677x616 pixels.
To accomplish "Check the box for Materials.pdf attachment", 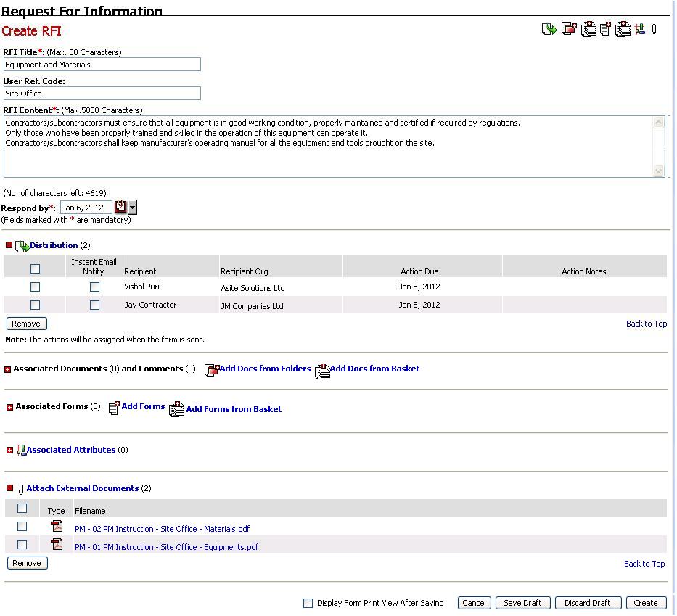I will (22, 527).
